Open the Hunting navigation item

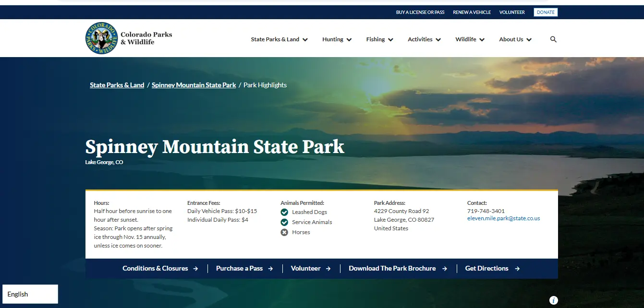(x=332, y=39)
